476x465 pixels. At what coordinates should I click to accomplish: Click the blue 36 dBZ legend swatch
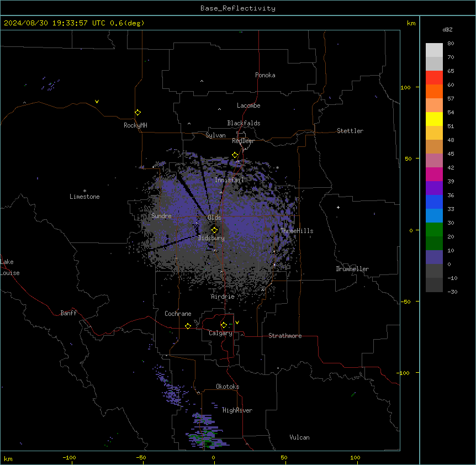434,202
